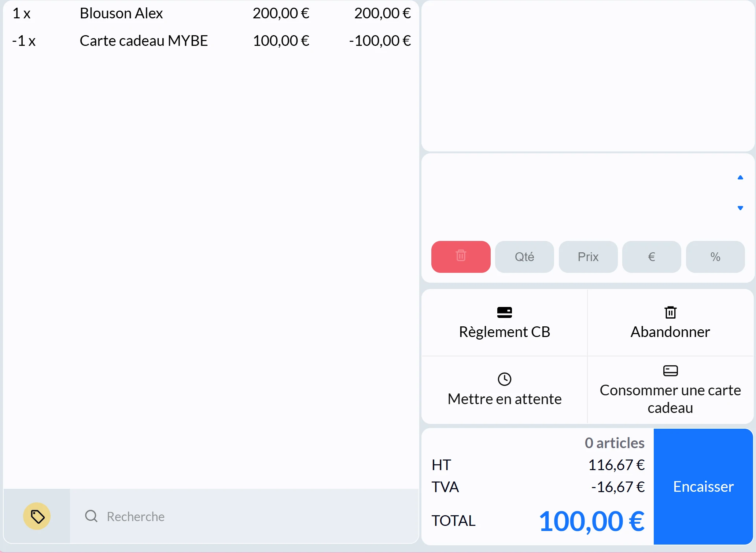Select the Blouson Alex line item
This screenshot has width=756, height=553.
coord(211,14)
